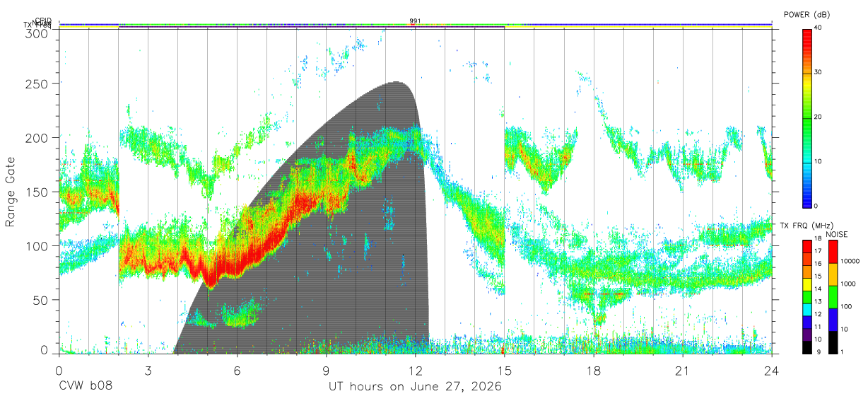Screen dimensions: 868x401
Task: Click the 9 tick on the UT hours axis
Action: pos(326,370)
